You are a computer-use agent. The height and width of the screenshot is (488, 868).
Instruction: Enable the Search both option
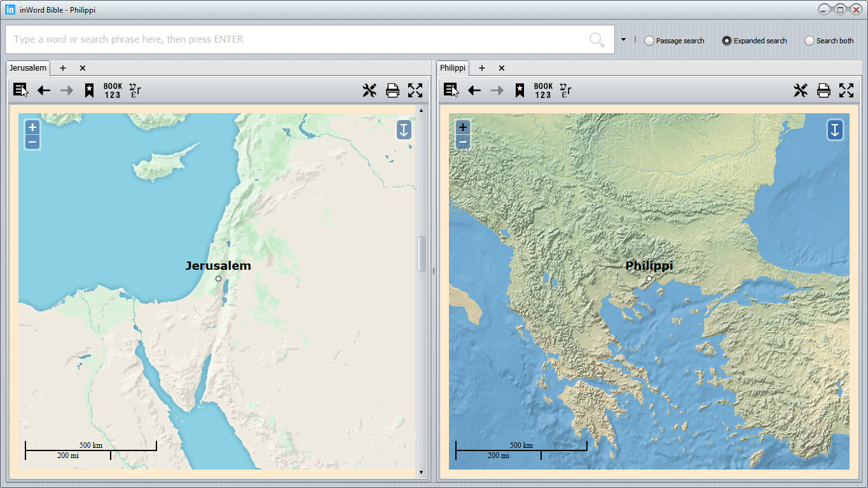809,41
